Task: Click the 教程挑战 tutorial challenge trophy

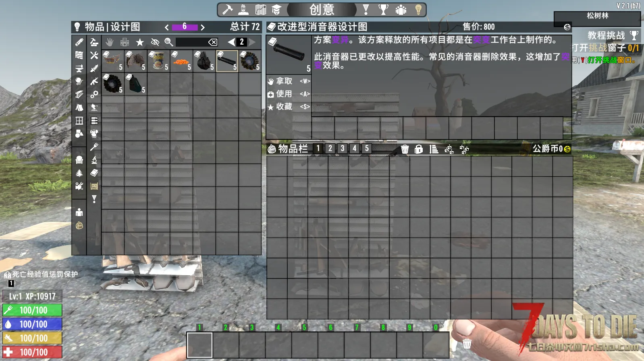Action: (634, 35)
